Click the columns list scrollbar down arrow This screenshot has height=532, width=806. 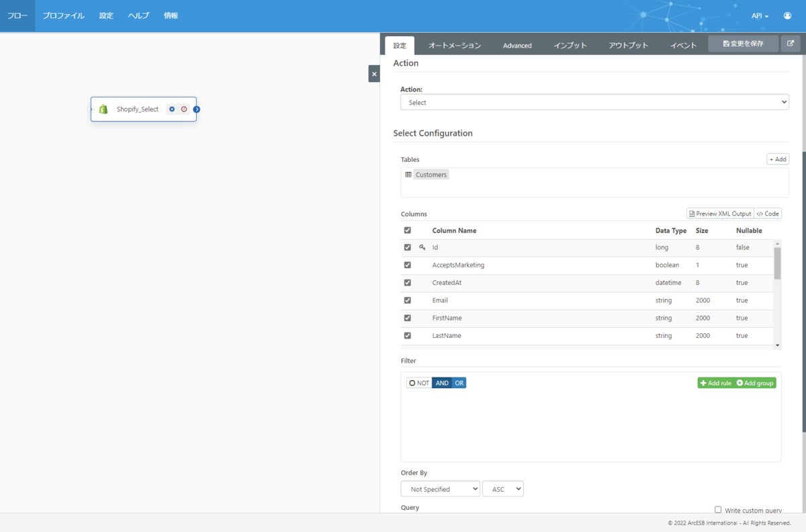coord(778,345)
